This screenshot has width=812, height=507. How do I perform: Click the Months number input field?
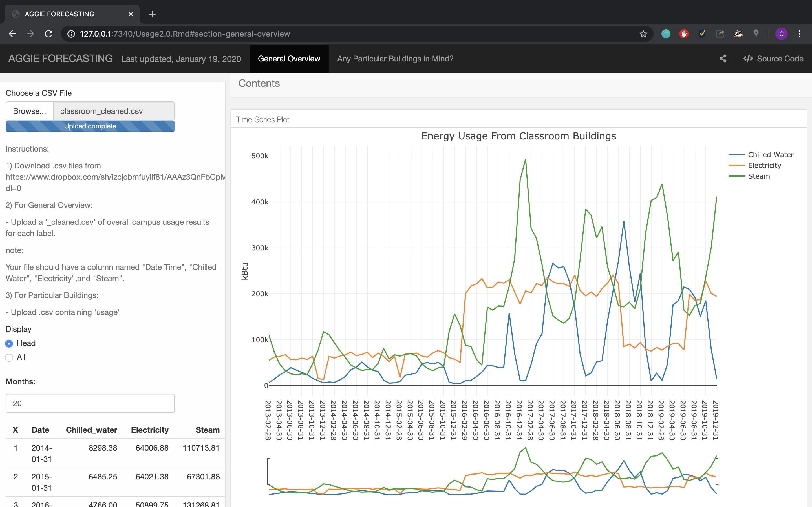[90, 403]
